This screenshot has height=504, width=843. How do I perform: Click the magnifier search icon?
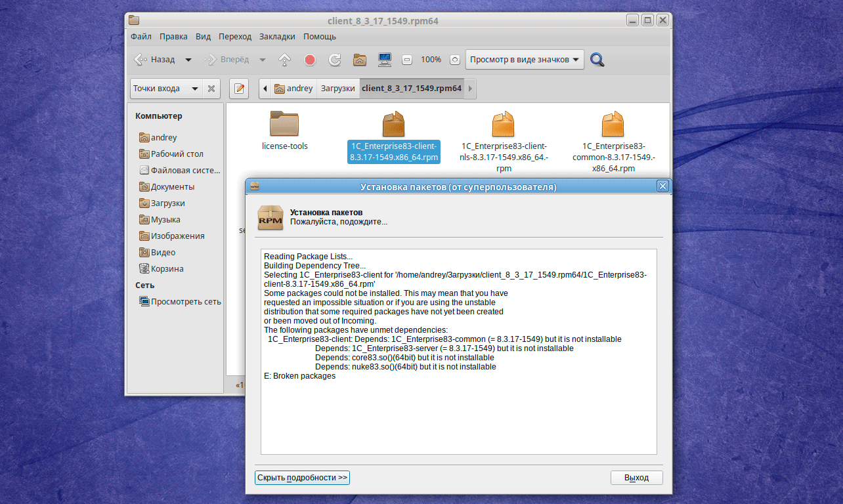click(597, 60)
